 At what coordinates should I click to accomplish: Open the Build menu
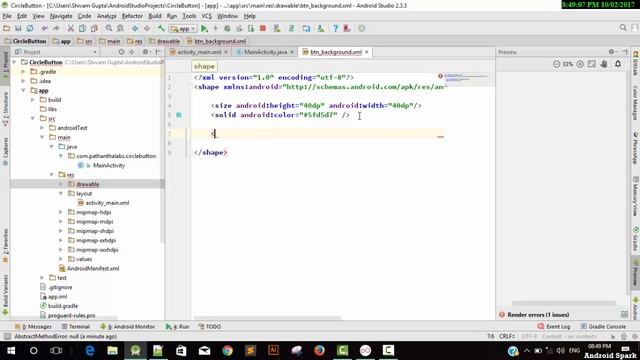click(155, 16)
